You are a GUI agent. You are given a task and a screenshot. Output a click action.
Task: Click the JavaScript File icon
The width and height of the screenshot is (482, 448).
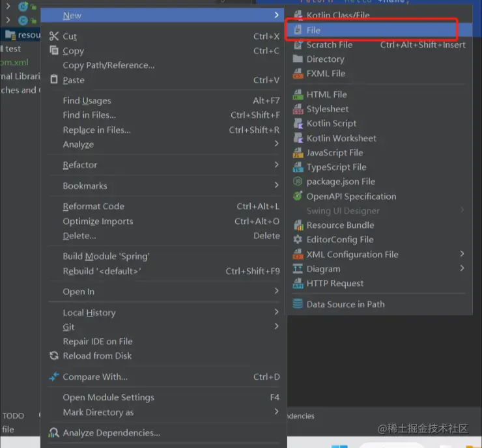tap(298, 153)
